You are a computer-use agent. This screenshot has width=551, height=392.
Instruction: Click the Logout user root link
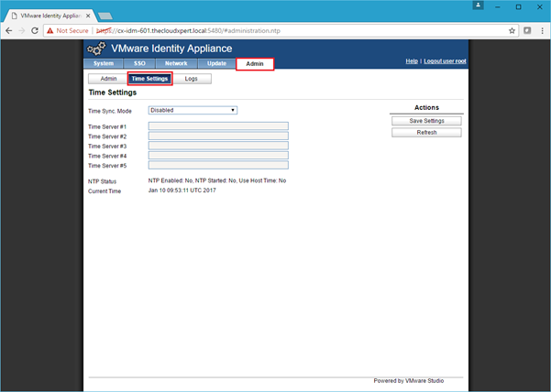point(445,61)
